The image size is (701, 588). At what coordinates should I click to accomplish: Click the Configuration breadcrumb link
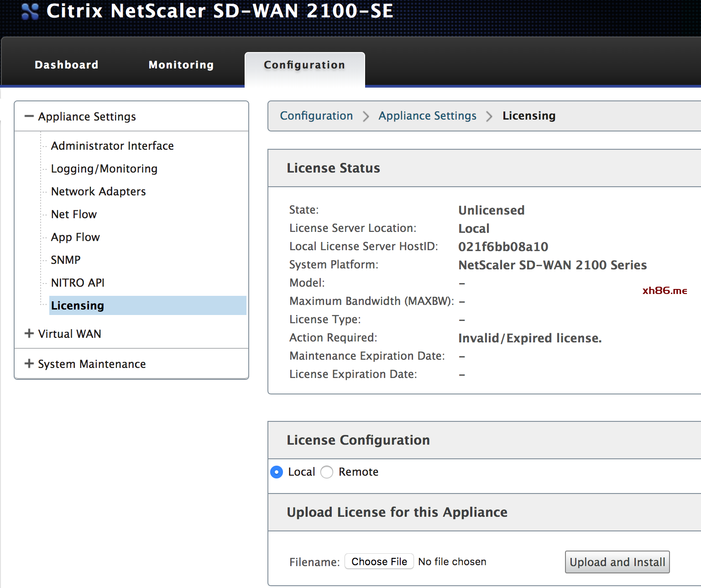pyautogui.click(x=316, y=115)
